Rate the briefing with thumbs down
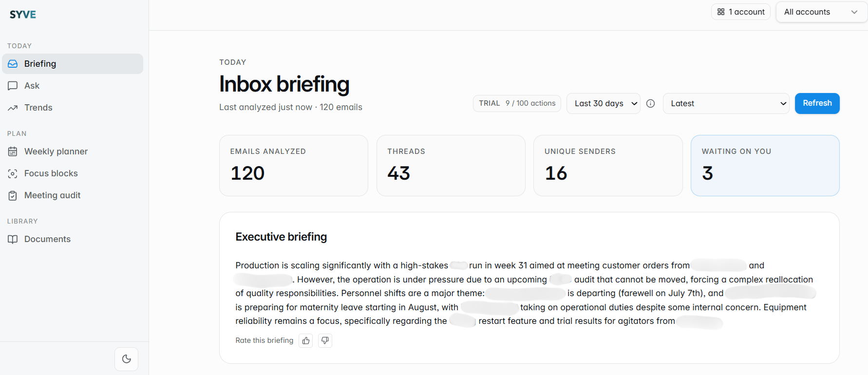 325,340
